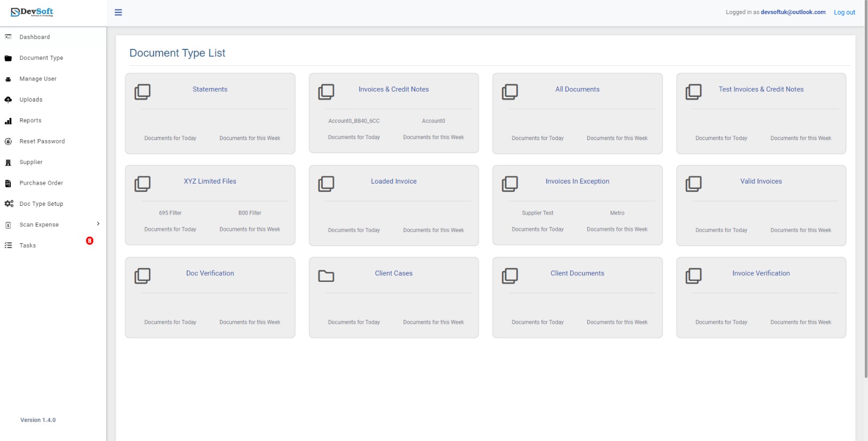
Task: Click the Log out link
Action: pos(844,12)
